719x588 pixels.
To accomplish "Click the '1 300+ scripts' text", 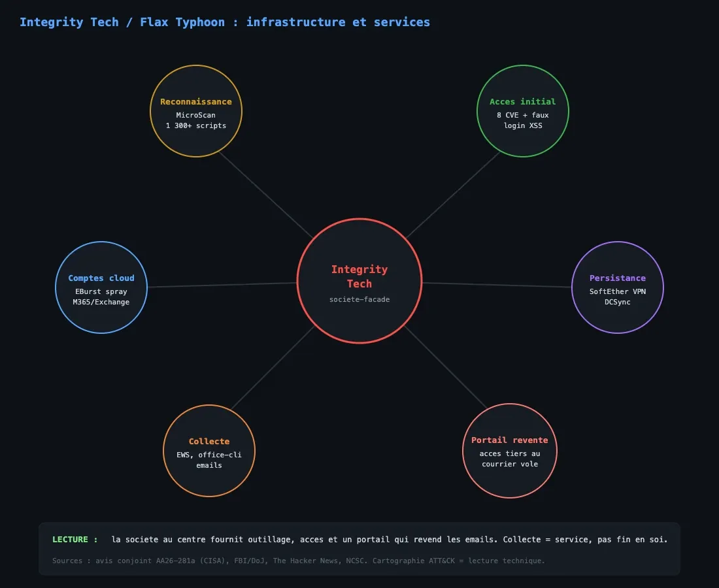I will point(196,125).
